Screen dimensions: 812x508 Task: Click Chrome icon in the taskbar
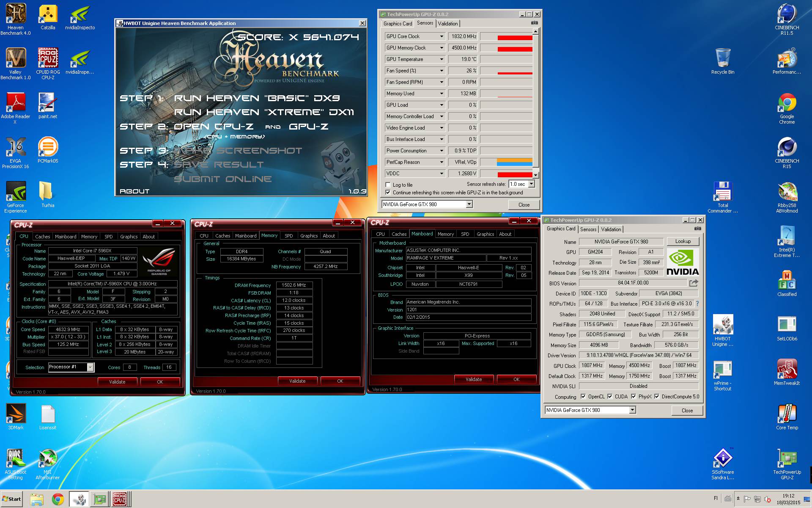click(x=58, y=499)
